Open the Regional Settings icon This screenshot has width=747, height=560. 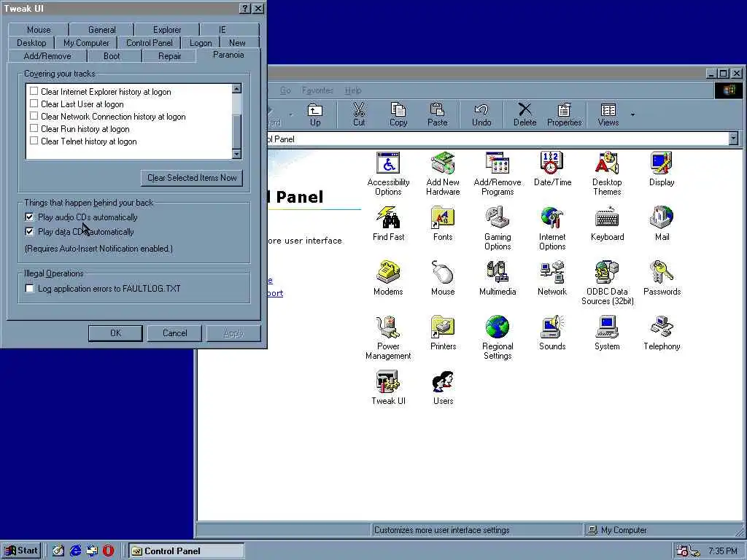pos(498,338)
